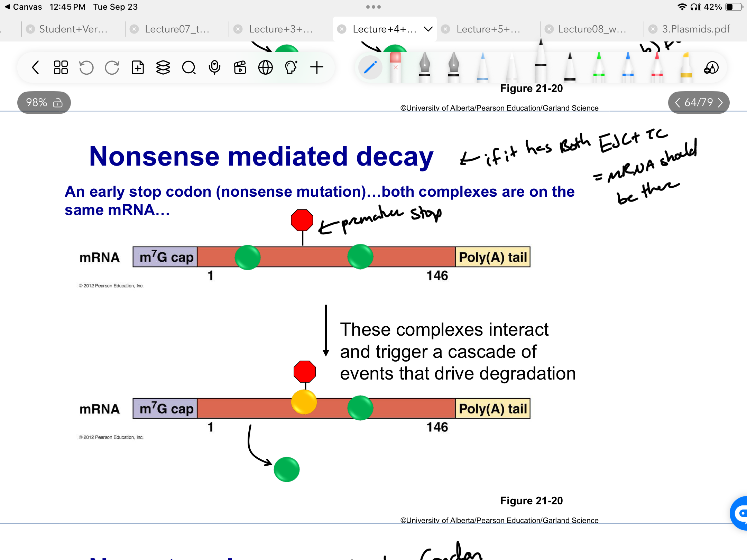Expand the Lecture+4 tab dropdown arrow
The image size is (747, 560).
point(428,29)
